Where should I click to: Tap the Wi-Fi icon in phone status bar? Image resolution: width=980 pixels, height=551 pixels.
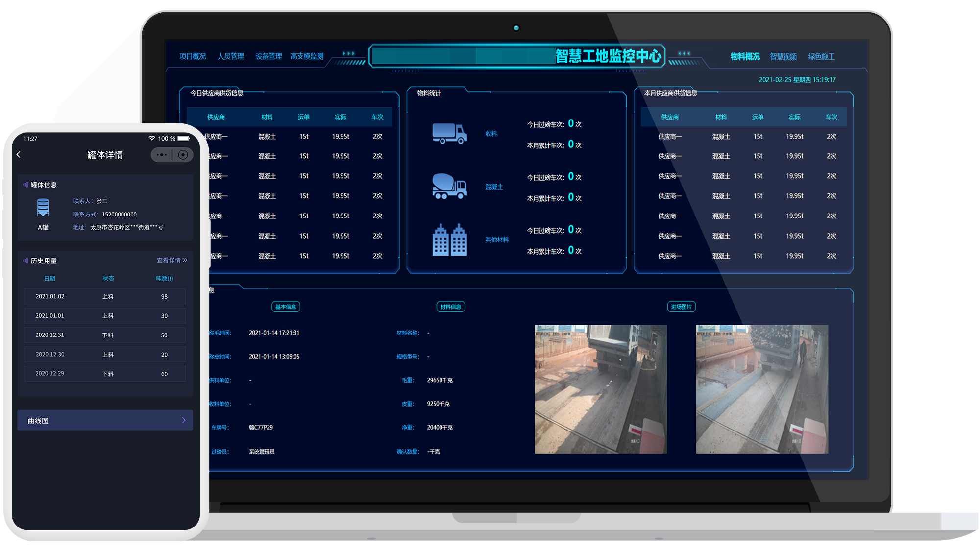[152, 139]
